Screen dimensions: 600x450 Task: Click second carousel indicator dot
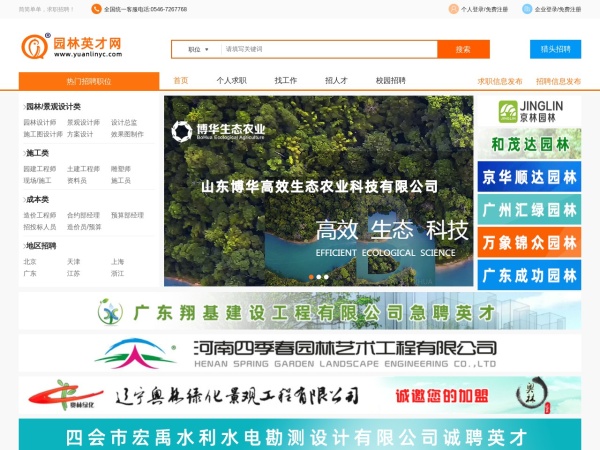tap(318, 277)
